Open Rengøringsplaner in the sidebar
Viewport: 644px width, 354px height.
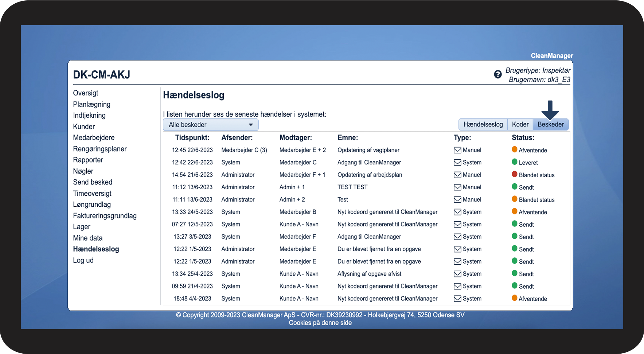click(x=100, y=149)
